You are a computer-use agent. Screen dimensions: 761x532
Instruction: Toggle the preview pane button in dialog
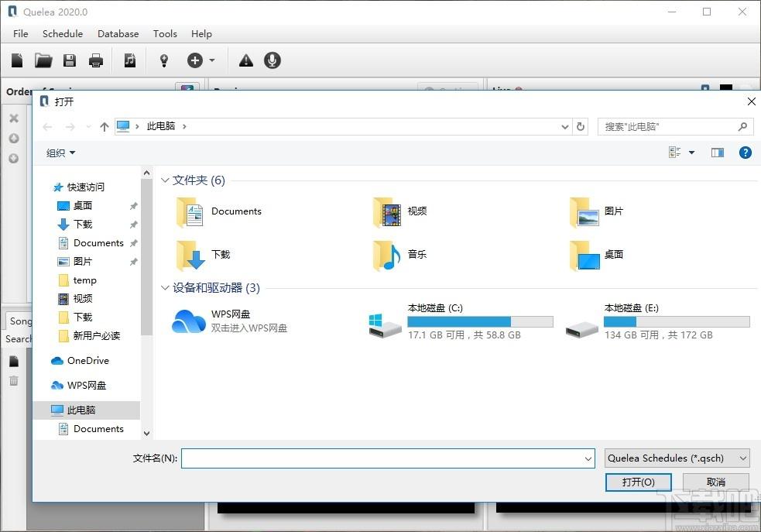(718, 153)
